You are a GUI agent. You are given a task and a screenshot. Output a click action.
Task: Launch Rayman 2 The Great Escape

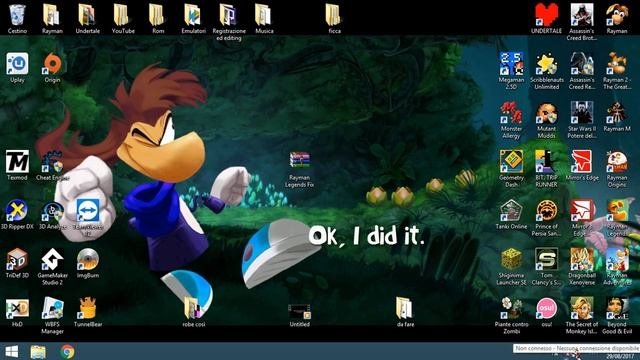[x=617, y=64]
